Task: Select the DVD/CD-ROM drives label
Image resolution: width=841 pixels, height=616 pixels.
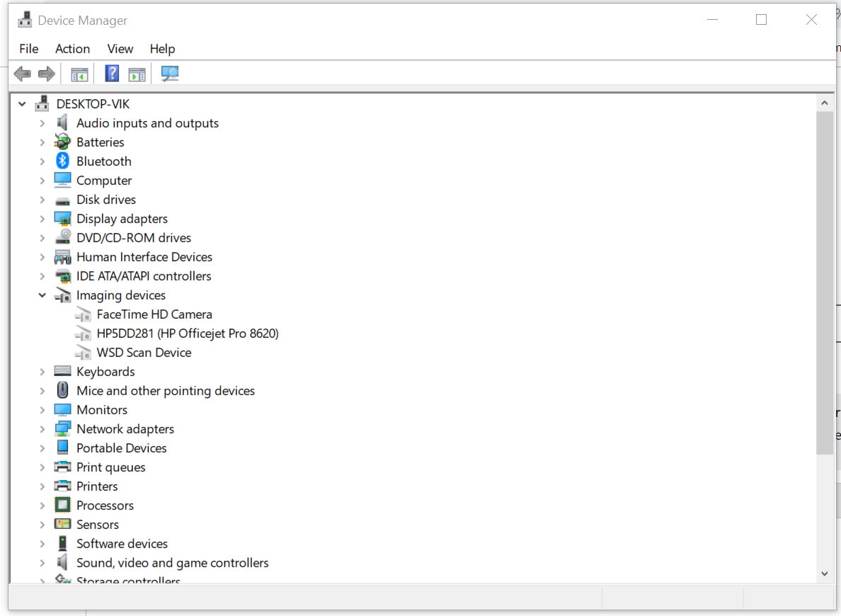Action: tap(134, 238)
